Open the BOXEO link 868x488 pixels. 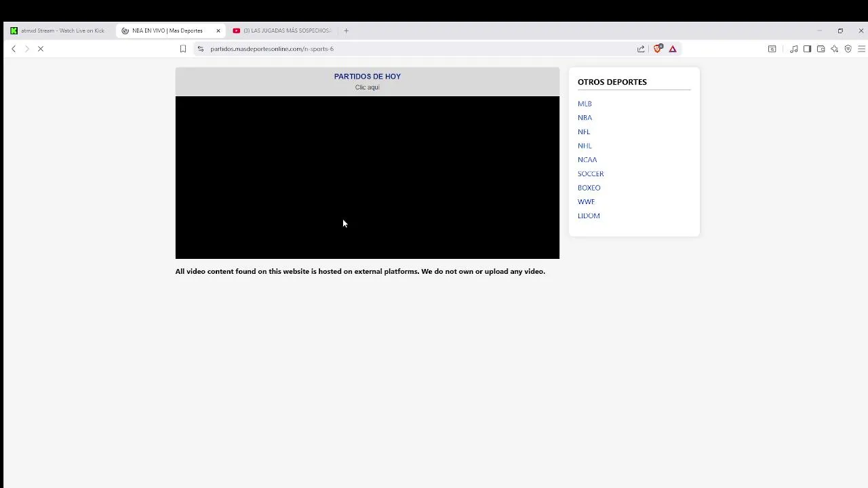pos(589,188)
